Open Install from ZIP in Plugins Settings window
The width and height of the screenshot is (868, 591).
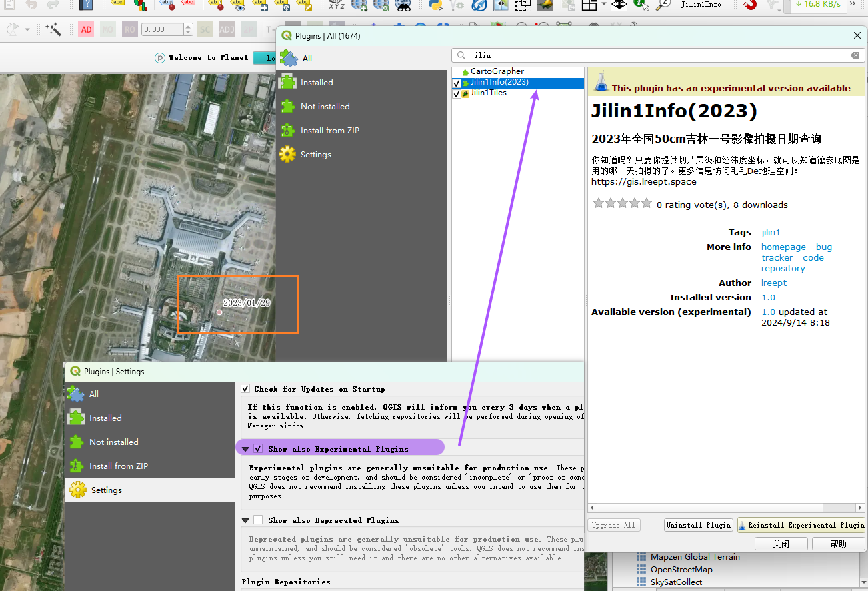click(150, 466)
